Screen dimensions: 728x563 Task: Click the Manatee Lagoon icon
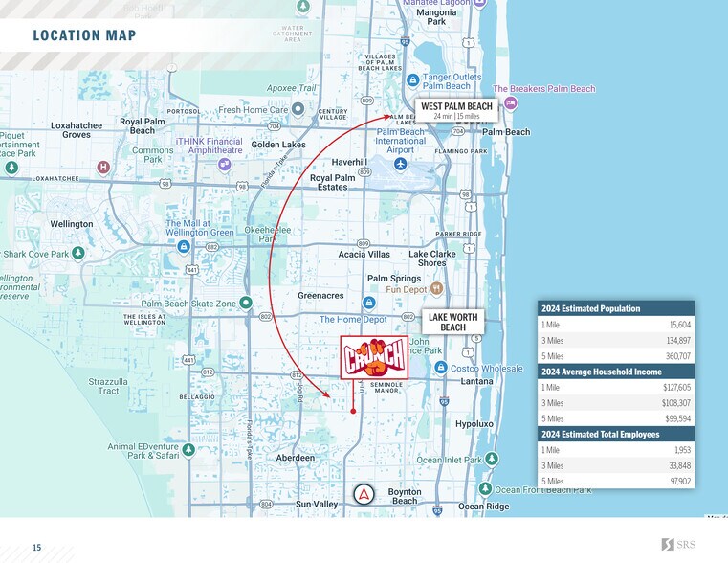pyautogui.click(x=479, y=3)
